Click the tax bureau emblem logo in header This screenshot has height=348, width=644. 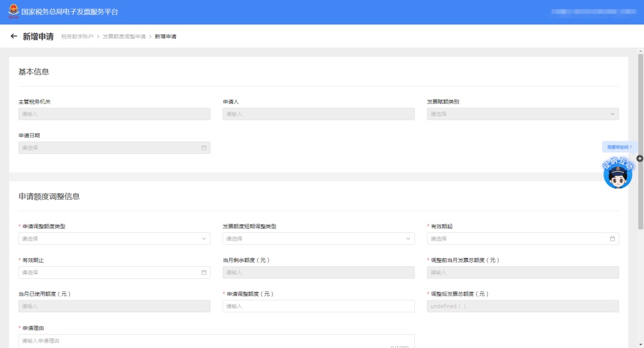pyautogui.click(x=14, y=11)
